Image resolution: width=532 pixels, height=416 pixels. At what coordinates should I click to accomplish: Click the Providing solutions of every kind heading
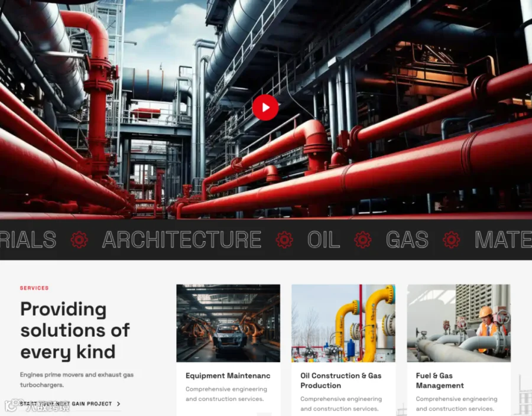75,330
